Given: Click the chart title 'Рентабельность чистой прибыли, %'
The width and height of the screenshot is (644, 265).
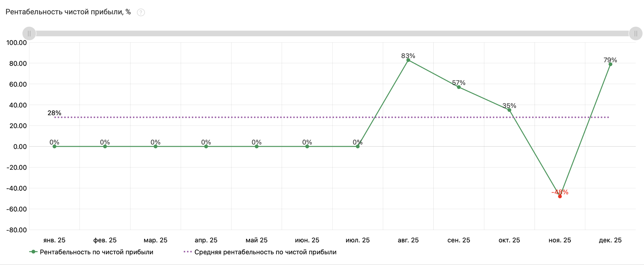Looking at the screenshot, I should pos(68,12).
